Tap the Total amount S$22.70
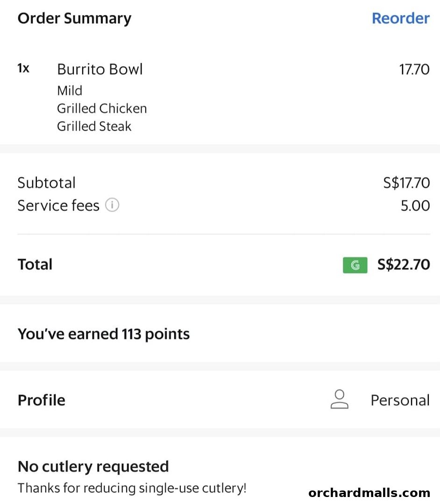 (404, 265)
